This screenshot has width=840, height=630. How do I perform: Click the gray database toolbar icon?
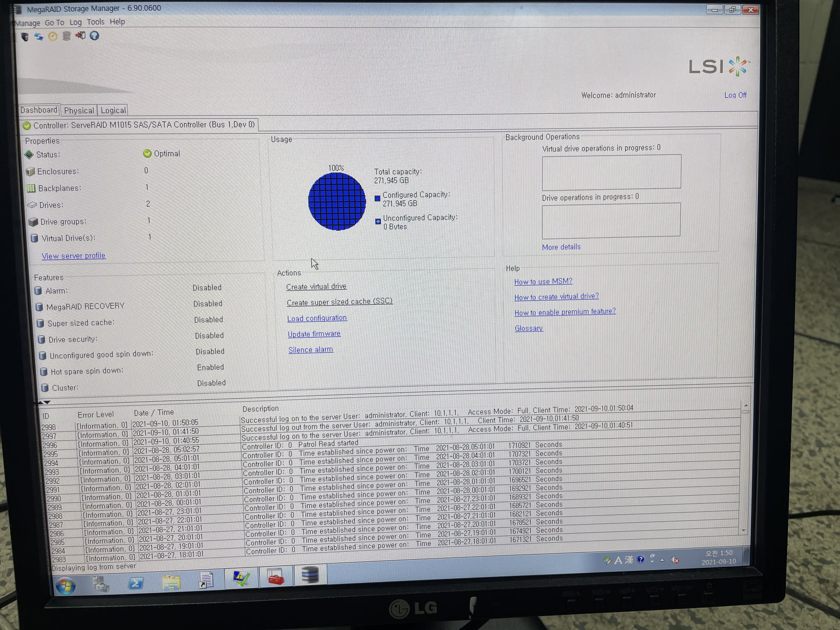66,36
